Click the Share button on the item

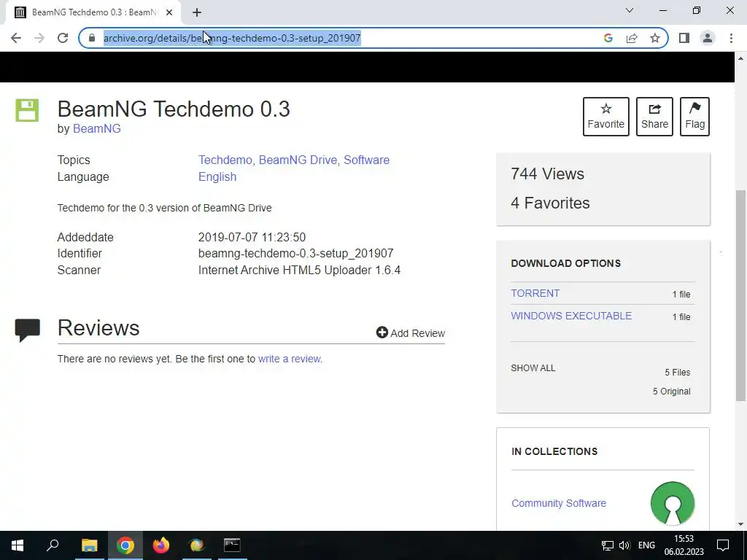[654, 117]
